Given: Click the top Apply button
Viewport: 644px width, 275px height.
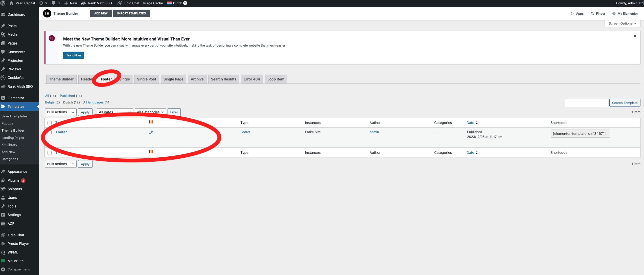Looking at the screenshot, I should [x=85, y=112].
